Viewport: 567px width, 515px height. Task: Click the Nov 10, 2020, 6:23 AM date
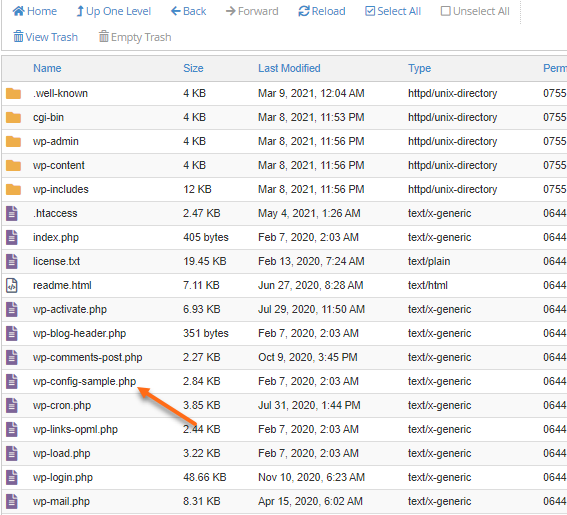point(311,477)
